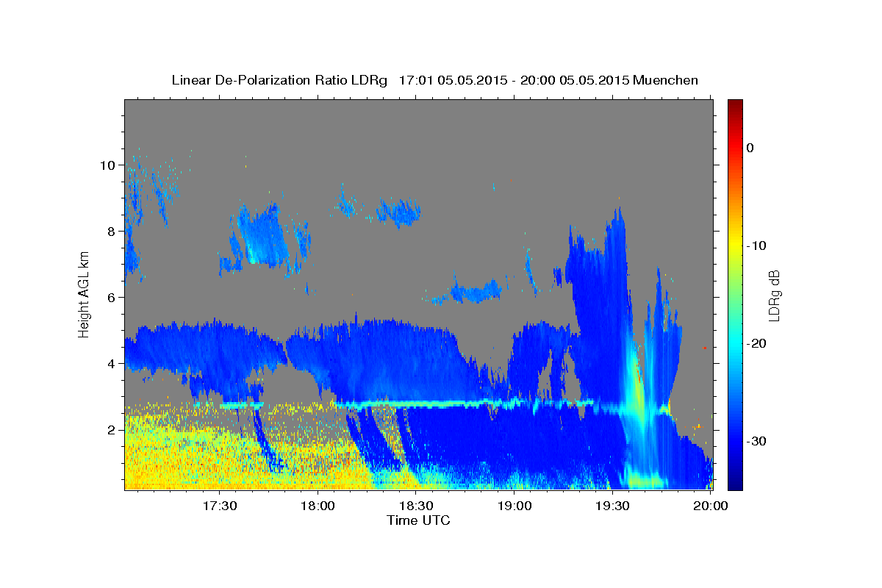Click the 'Height AGL km' axis label
This screenshot has width=882, height=588.
(85, 295)
